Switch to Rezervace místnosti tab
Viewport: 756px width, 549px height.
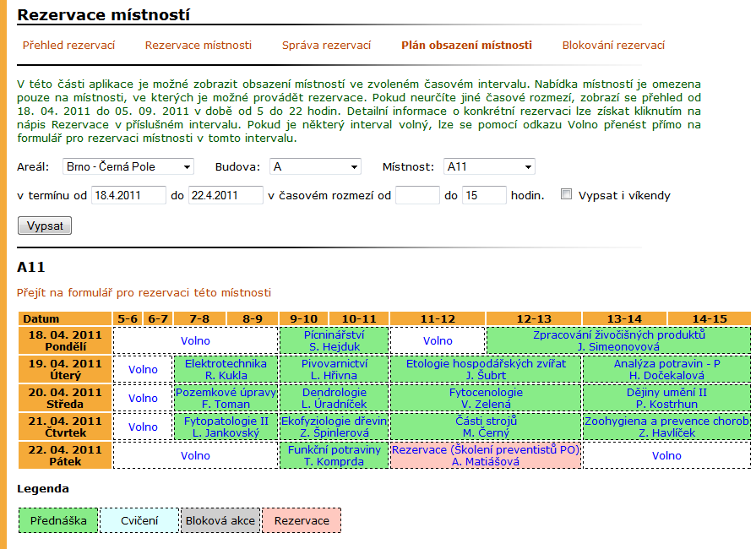pyautogui.click(x=199, y=46)
